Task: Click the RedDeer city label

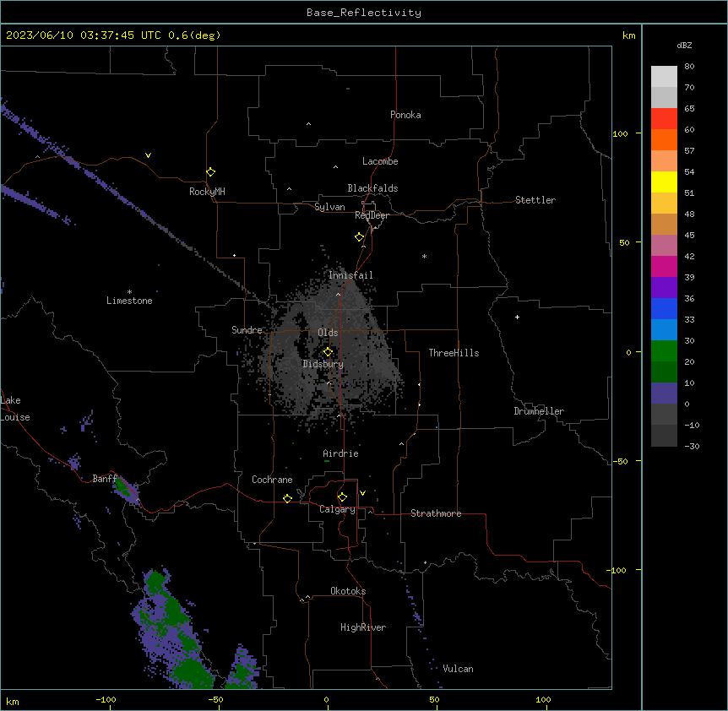Action: pyautogui.click(x=372, y=215)
